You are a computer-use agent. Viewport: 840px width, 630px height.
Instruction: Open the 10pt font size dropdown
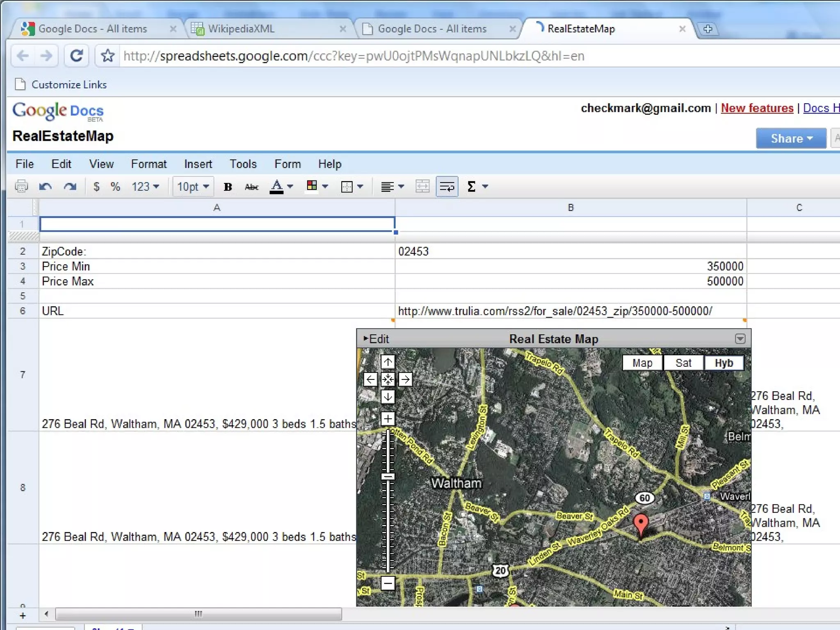pyautogui.click(x=193, y=187)
